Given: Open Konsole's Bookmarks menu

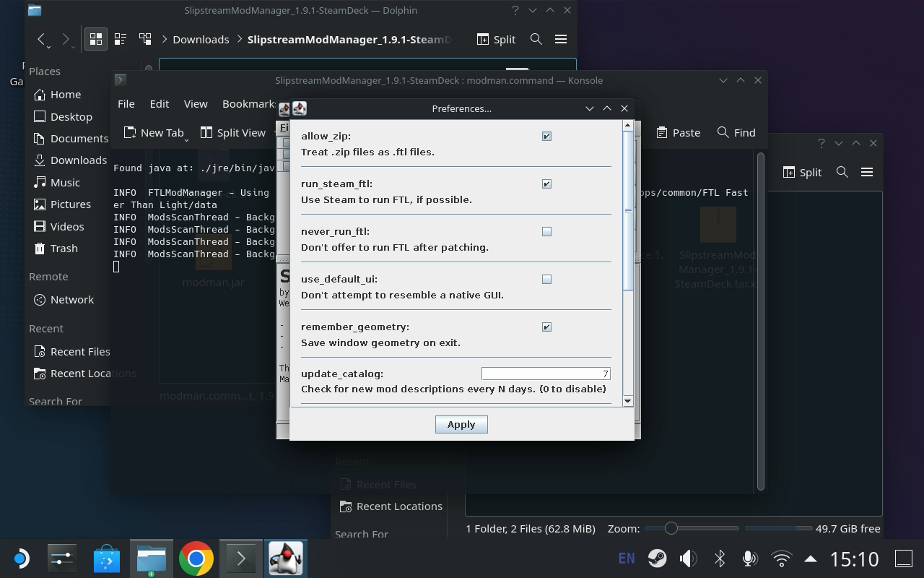Looking at the screenshot, I should point(248,104).
